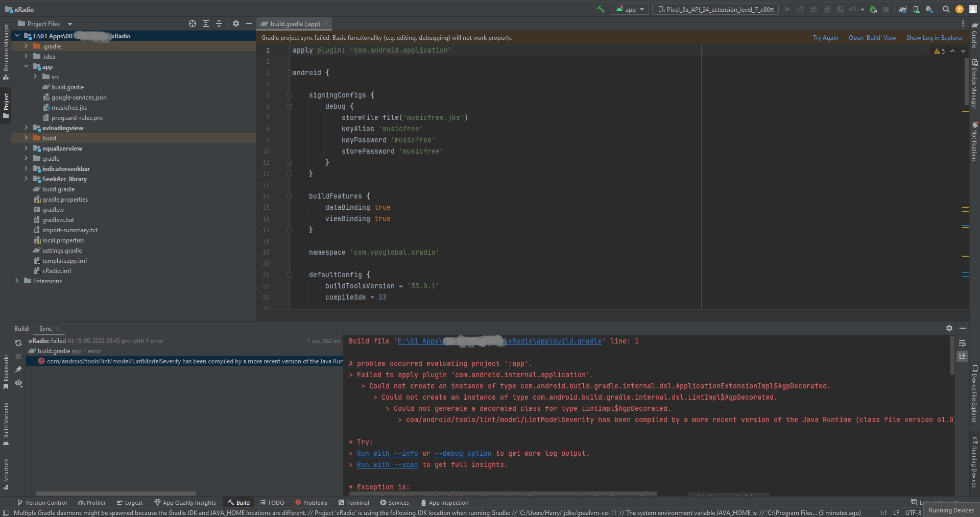Click the orange update available icon
The image size is (980, 517).
(x=960, y=9)
